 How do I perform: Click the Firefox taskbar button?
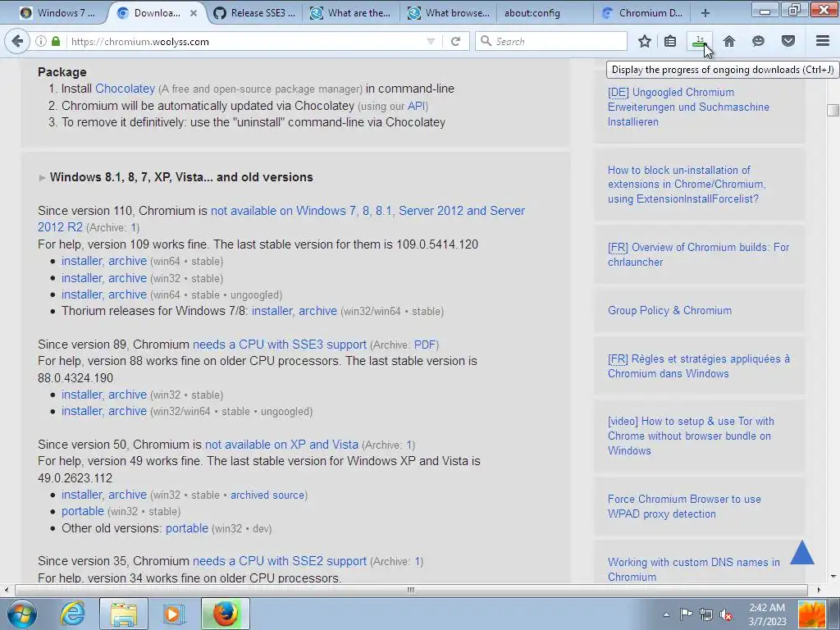[x=226, y=614]
